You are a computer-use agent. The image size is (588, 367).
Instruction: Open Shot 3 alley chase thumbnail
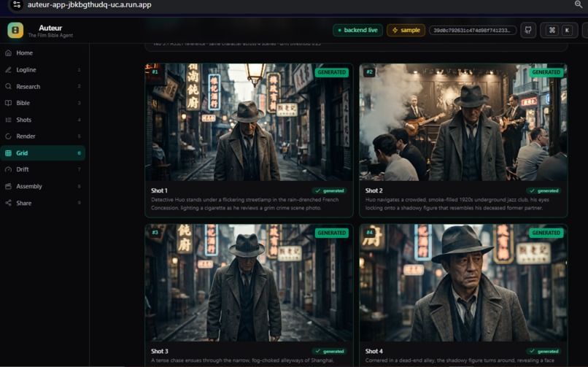click(x=249, y=283)
